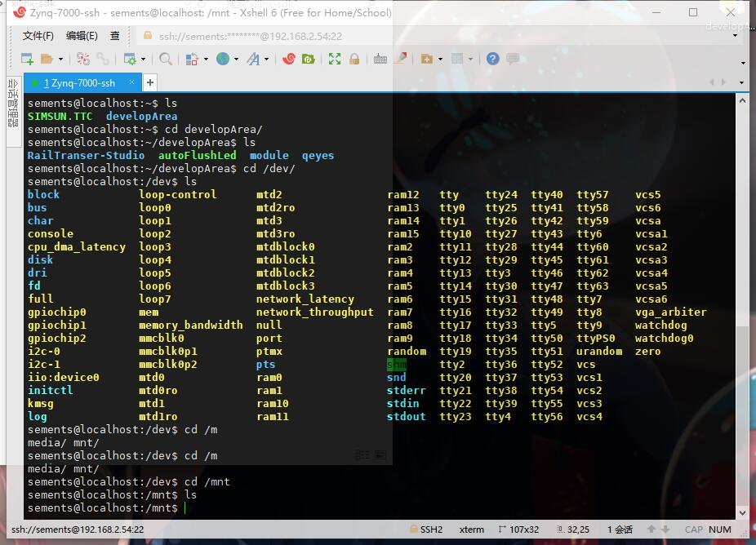The image size is (756, 545).
Task: Expand the Font icon dropdown arrow
Action: coord(266,60)
